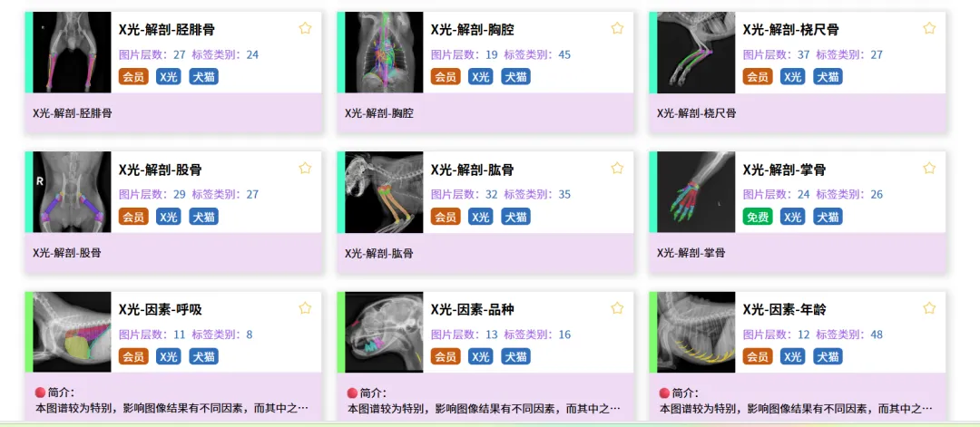
Task: Favorite the X光-因素-品种 card star
Action: point(617,307)
